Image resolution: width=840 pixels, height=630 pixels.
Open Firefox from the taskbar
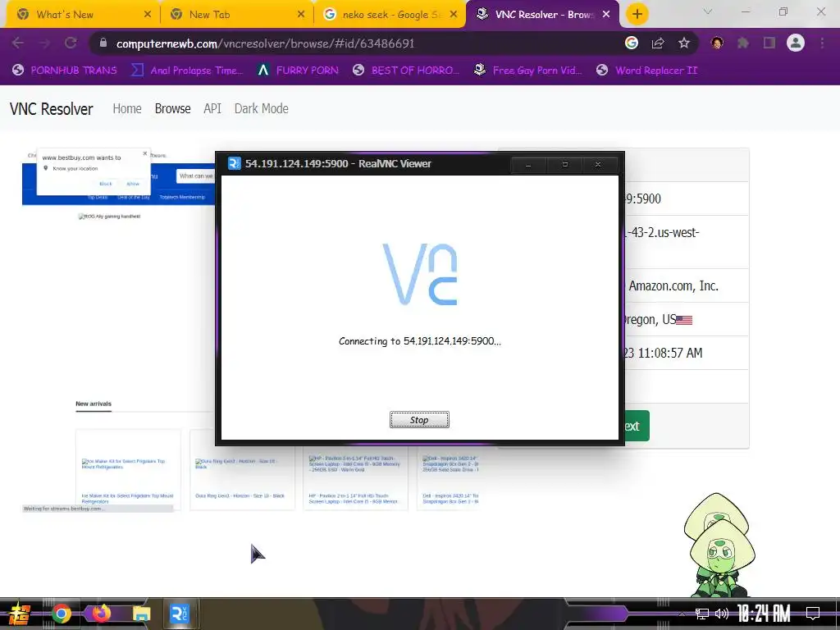[102, 614]
